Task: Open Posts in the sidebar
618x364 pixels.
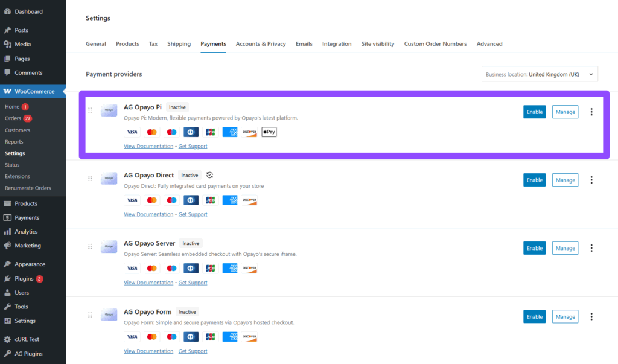Action: [21, 30]
